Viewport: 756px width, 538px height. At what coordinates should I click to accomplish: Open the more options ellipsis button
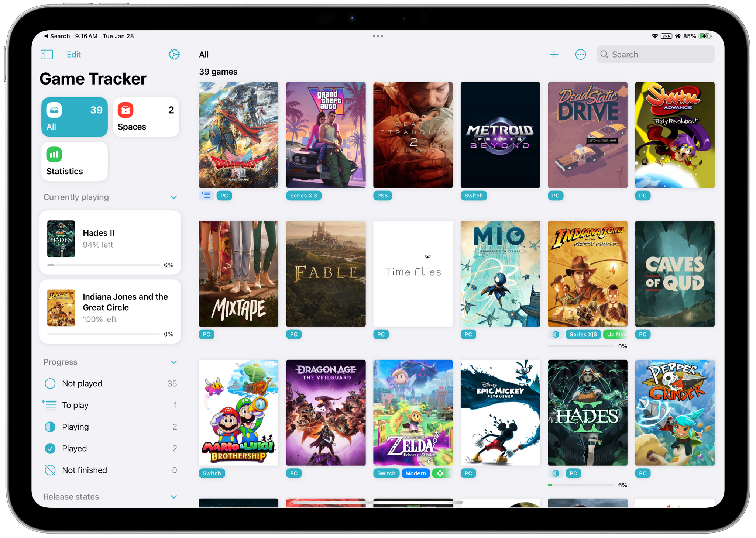[x=580, y=55]
